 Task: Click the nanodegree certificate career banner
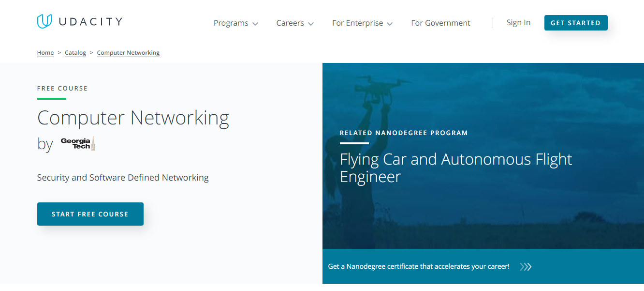[418, 266]
